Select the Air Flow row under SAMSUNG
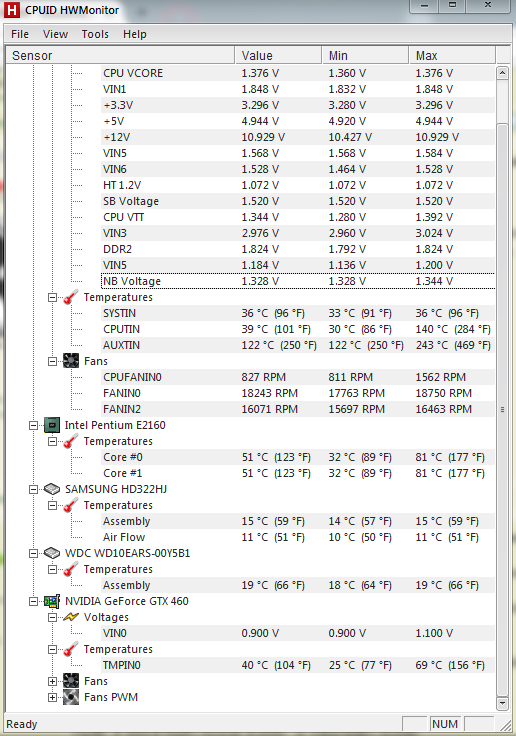The width and height of the screenshot is (516, 736). pyautogui.click(x=298, y=537)
